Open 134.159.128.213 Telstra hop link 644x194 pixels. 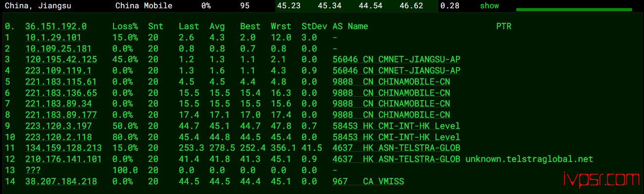(x=64, y=148)
